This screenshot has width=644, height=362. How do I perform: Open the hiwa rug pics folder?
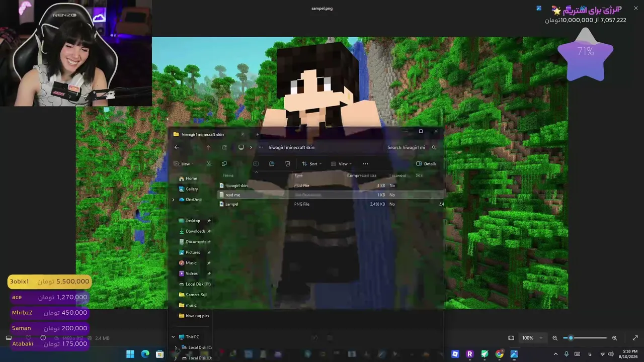click(x=194, y=316)
